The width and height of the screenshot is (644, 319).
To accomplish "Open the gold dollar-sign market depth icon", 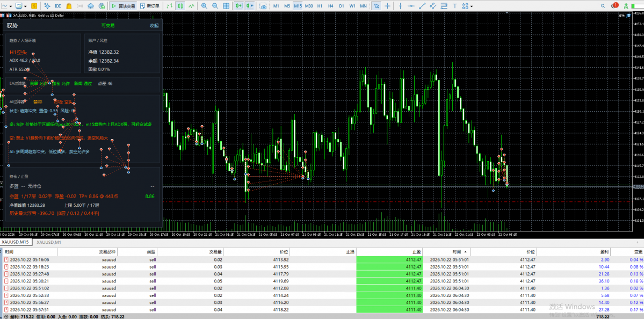I will tap(34, 6).
